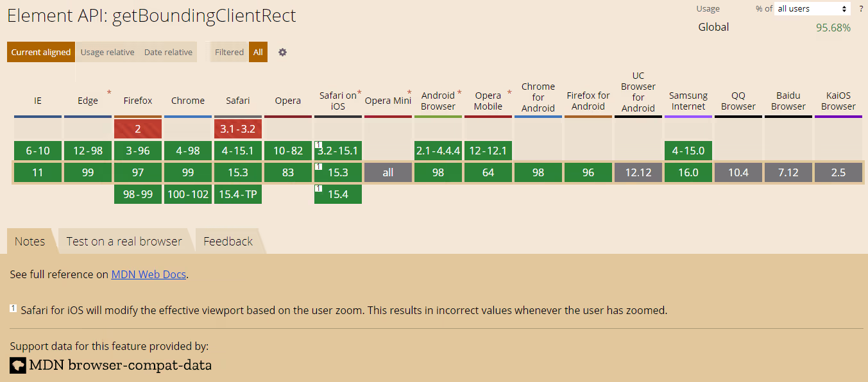Select the Firefox 97 version cell
This screenshot has height=382, width=868.
tap(138, 172)
